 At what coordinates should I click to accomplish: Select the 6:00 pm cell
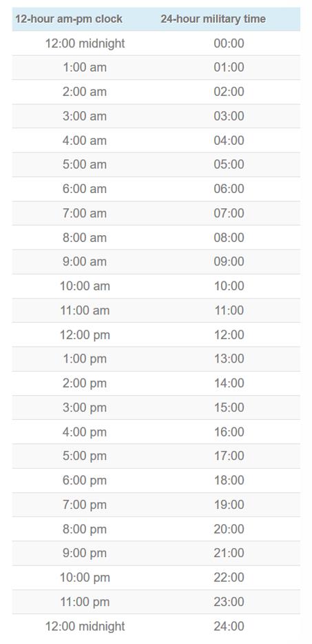[85, 480]
